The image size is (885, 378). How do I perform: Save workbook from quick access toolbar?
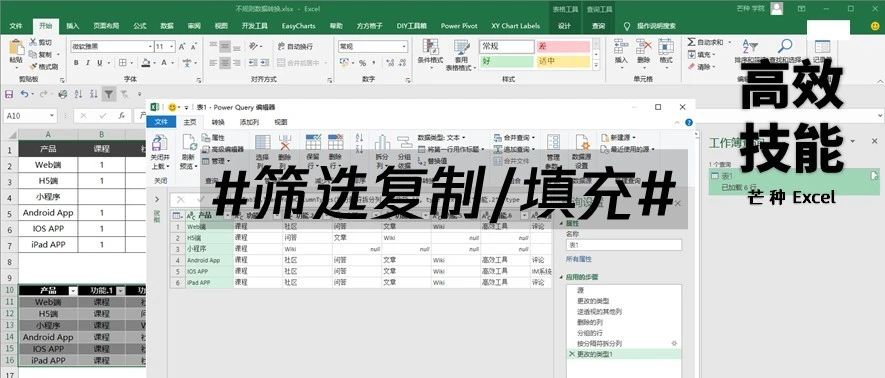click(8, 94)
